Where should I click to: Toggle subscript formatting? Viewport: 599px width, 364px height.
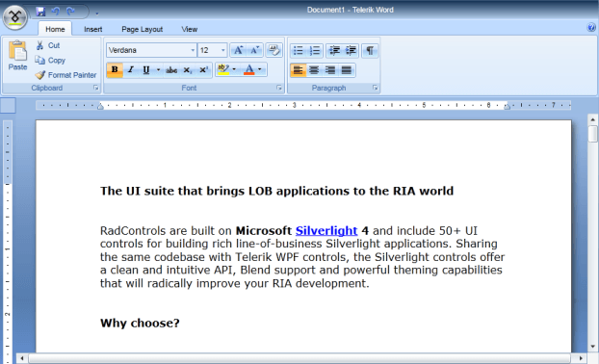[188, 70]
